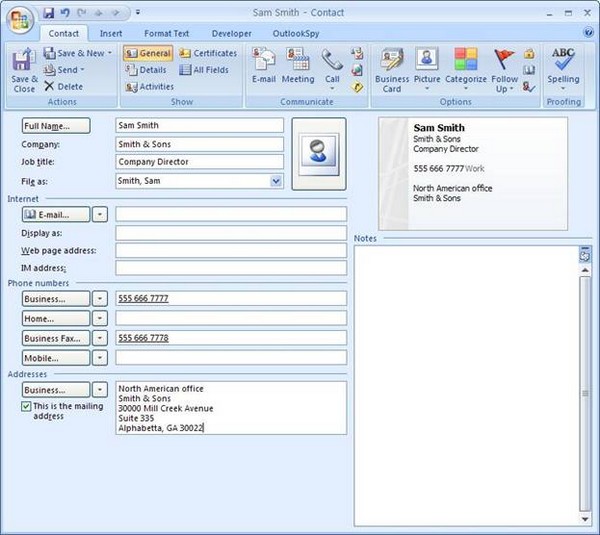Open dropdown next to Mobile button
This screenshot has height=535, width=600.
pyautogui.click(x=100, y=358)
